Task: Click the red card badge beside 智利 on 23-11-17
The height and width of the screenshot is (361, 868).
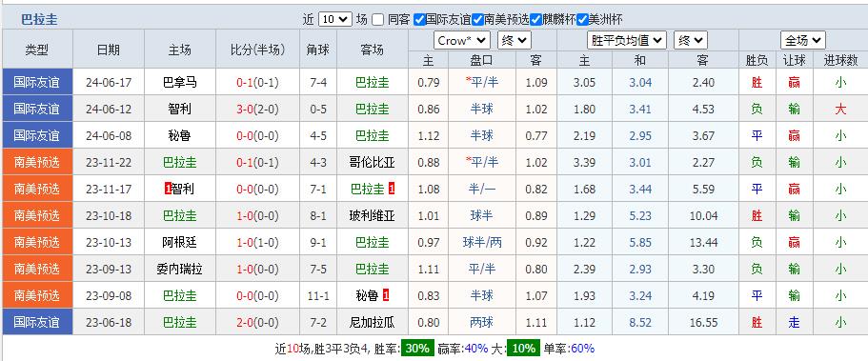Action: click(x=168, y=189)
